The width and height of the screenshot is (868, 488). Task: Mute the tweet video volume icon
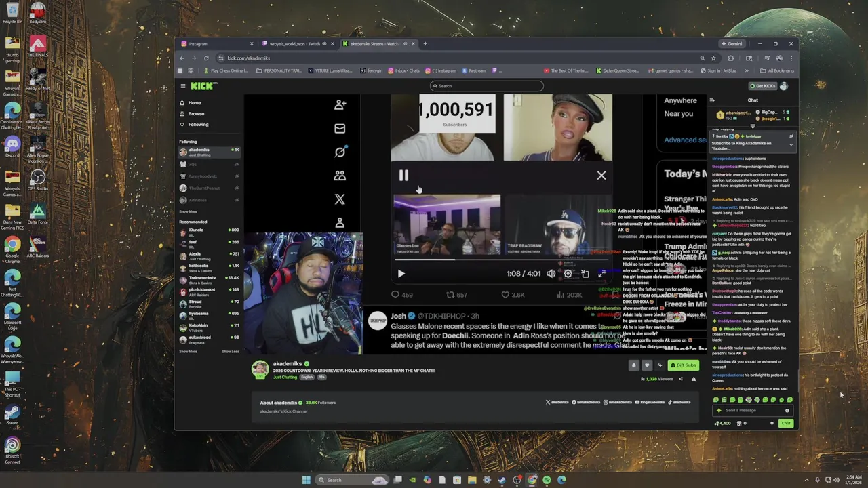tap(551, 274)
